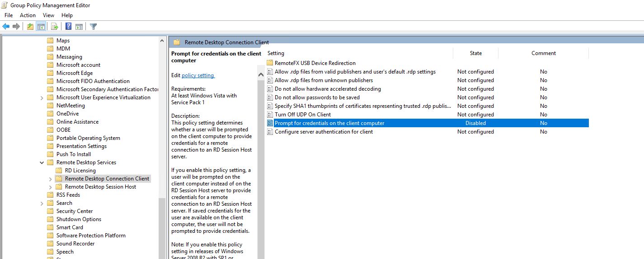The image size is (644, 259).
Task: Select the Messaging tree item
Action: point(69,57)
